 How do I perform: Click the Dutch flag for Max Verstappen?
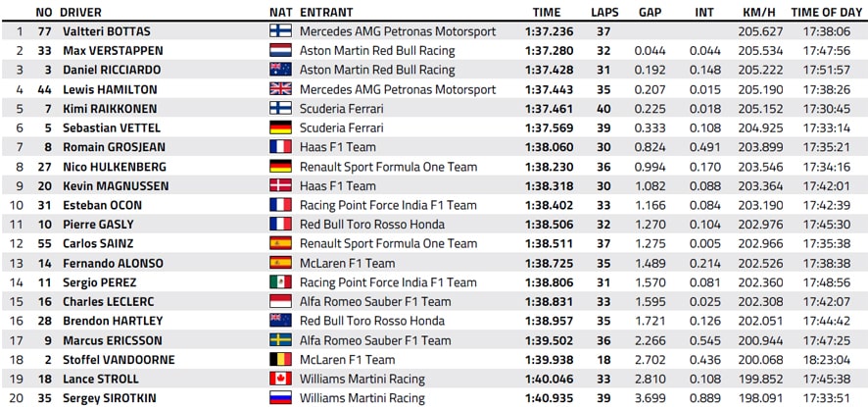[x=280, y=50]
